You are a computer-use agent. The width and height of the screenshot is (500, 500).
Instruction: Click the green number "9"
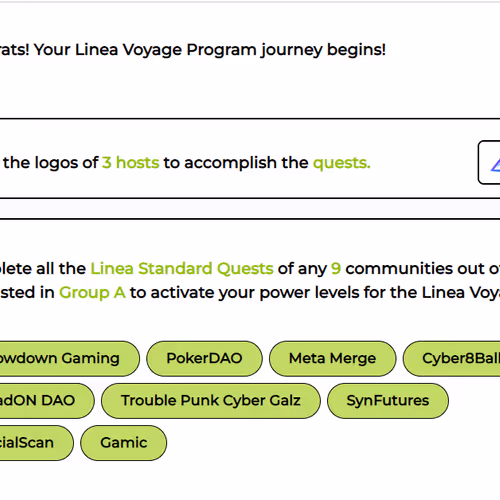pyautogui.click(x=336, y=269)
